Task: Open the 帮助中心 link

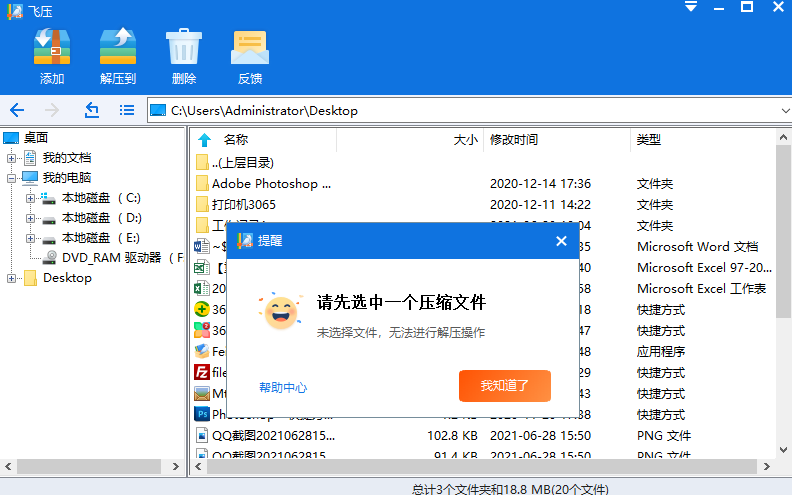Action: [283, 387]
